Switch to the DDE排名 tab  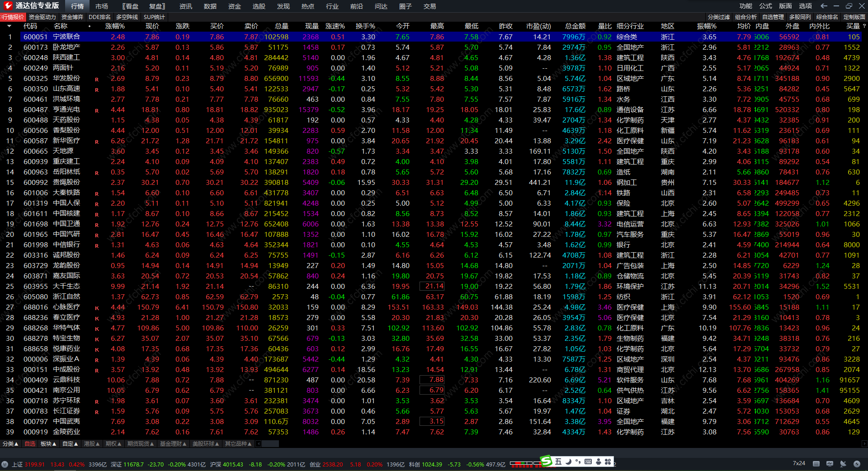(100, 17)
